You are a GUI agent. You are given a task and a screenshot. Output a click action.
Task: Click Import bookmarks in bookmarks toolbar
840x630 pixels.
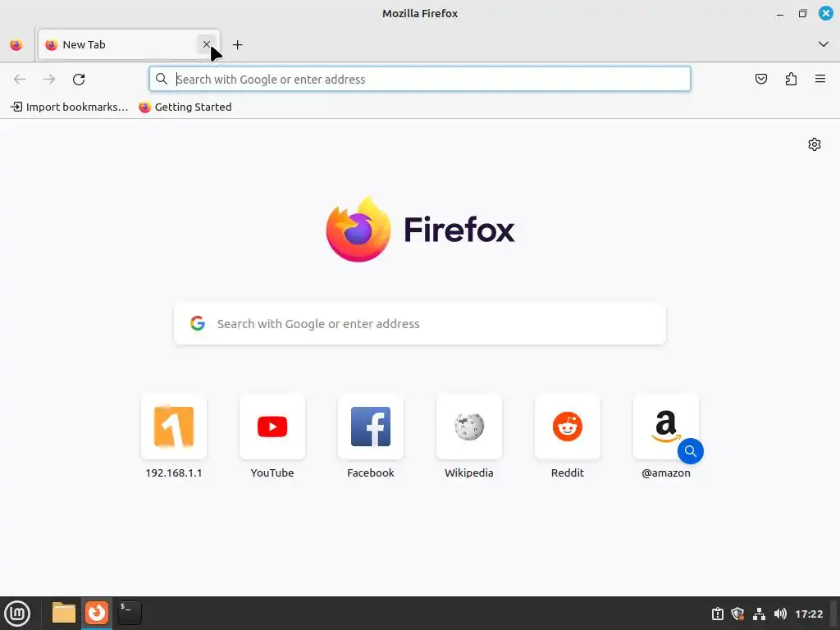(x=70, y=107)
